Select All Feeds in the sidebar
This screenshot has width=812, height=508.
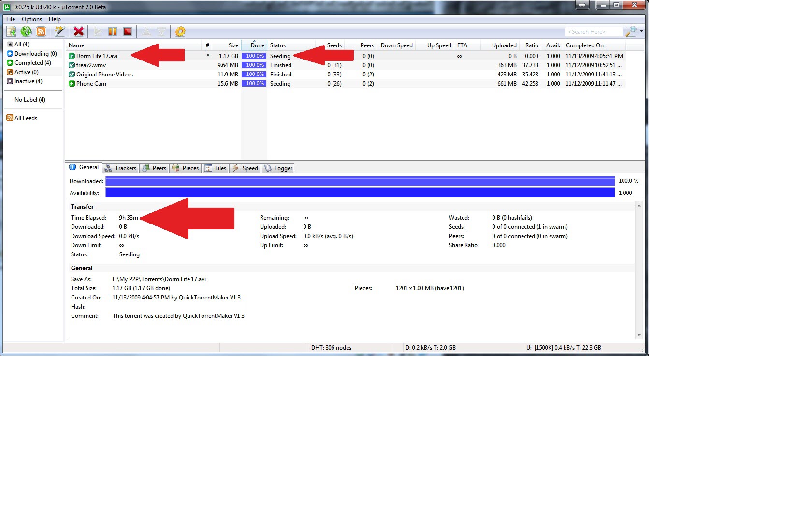click(26, 118)
